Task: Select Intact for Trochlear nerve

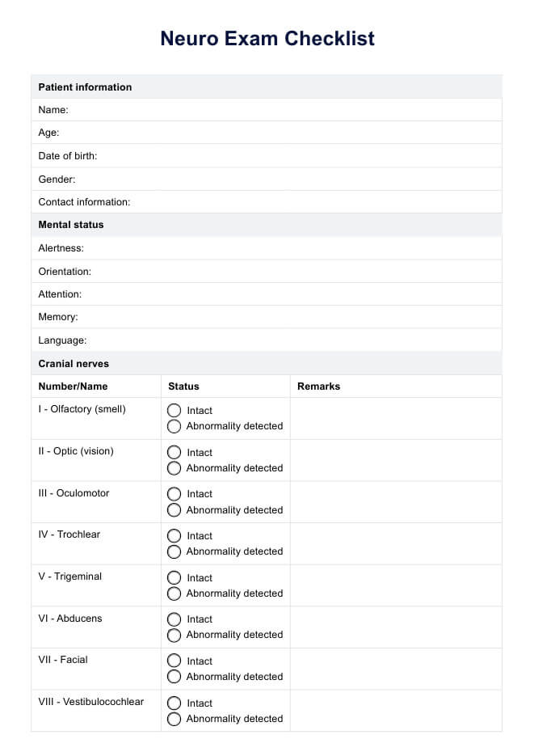Action: pyautogui.click(x=174, y=536)
